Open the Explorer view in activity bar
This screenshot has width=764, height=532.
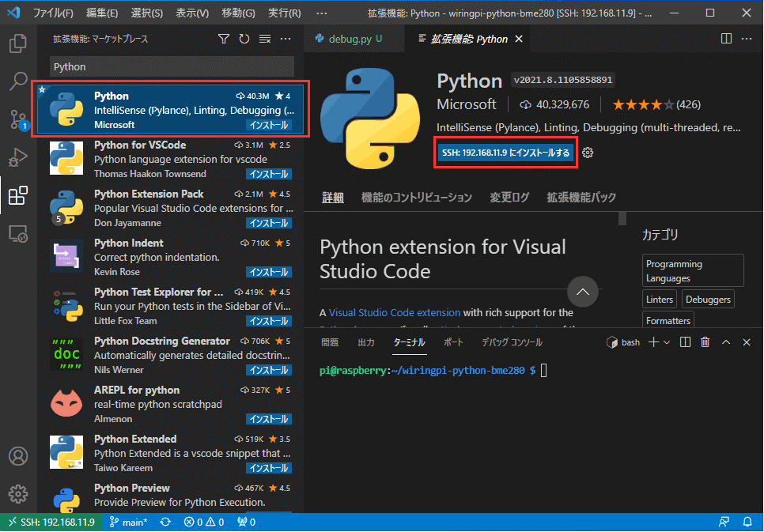pyautogui.click(x=18, y=43)
